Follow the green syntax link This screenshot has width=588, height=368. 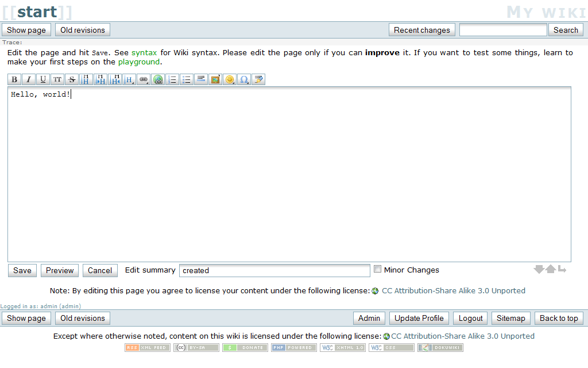[144, 52]
